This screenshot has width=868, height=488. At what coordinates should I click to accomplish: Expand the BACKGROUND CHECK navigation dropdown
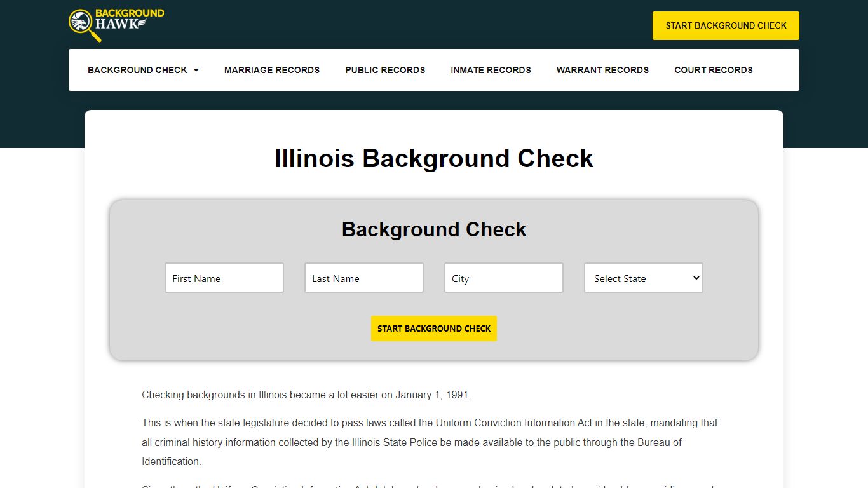tap(137, 70)
